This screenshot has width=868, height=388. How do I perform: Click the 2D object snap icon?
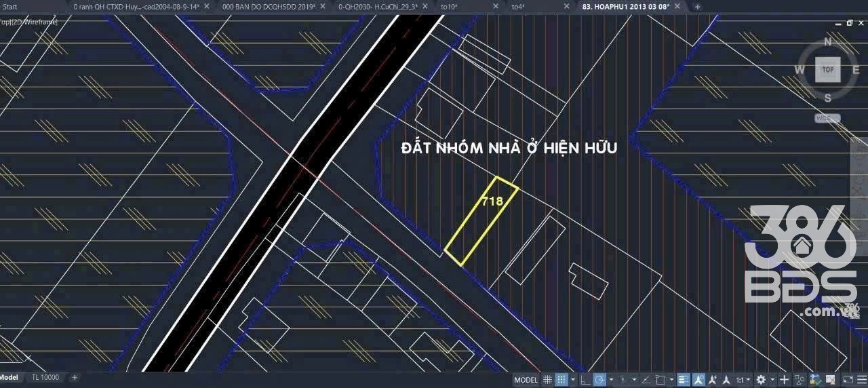click(660, 380)
